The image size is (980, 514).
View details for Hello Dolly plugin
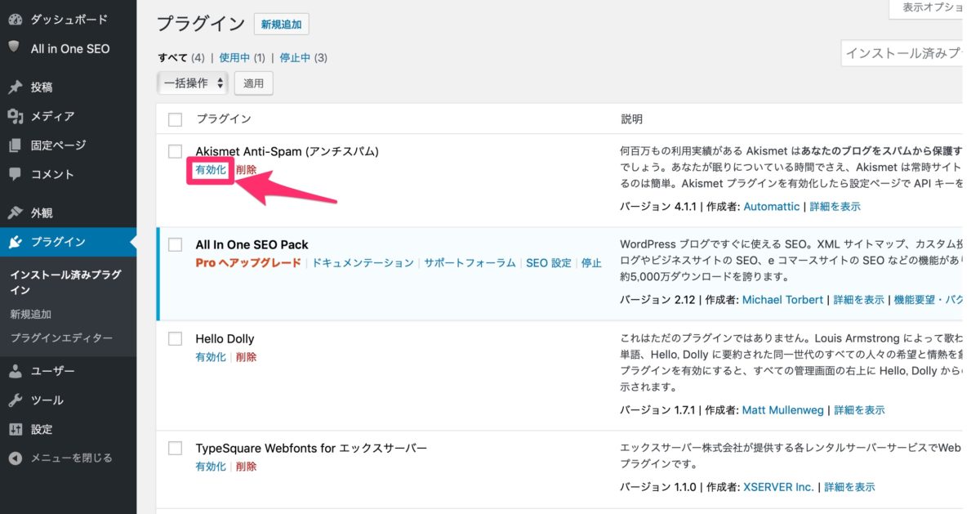click(859, 409)
